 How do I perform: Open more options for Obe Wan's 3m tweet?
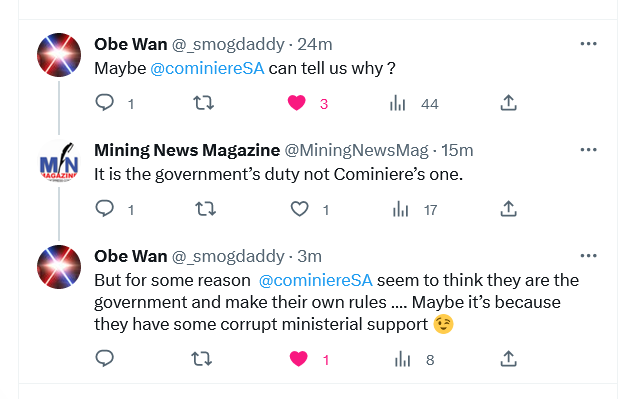[x=588, y=256]
